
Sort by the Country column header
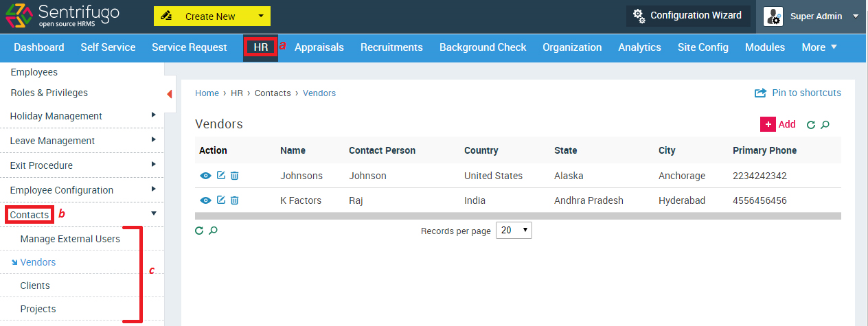pos(481,150)
